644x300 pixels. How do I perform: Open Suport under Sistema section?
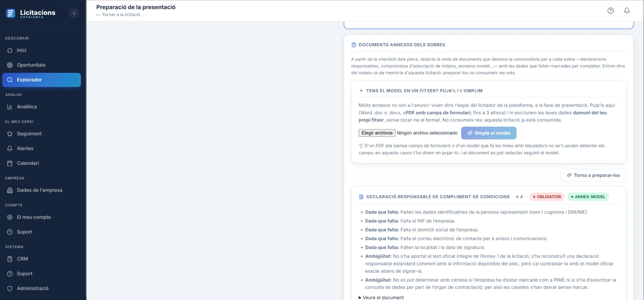point(42,274)
